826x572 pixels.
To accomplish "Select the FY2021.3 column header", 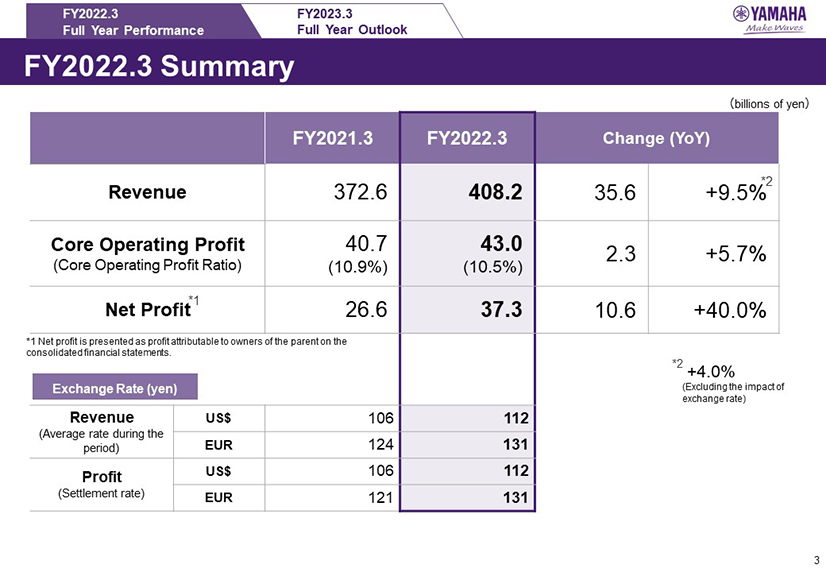I will tap(333, 138).
